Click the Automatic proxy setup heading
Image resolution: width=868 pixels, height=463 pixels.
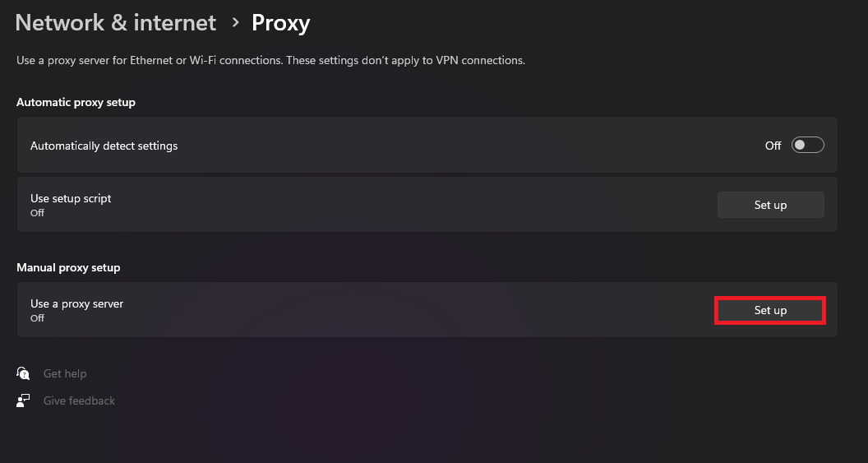[x=76, y=102]
